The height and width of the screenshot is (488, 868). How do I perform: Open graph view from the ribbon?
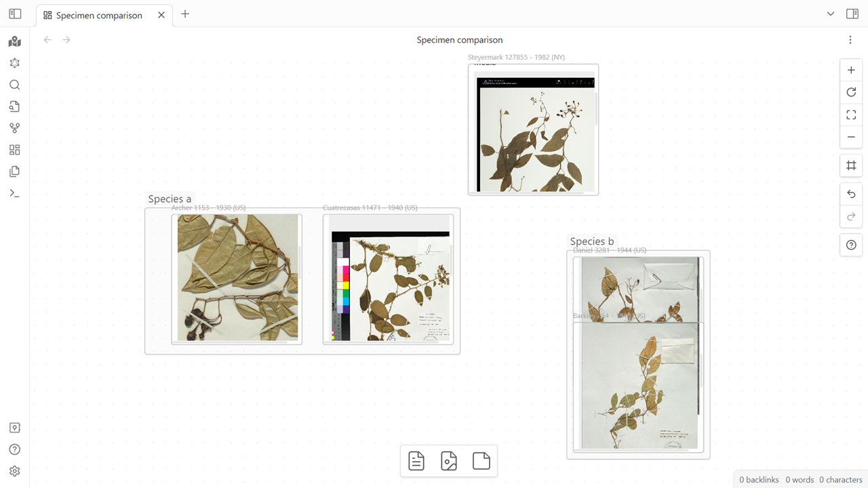[15, 63]
